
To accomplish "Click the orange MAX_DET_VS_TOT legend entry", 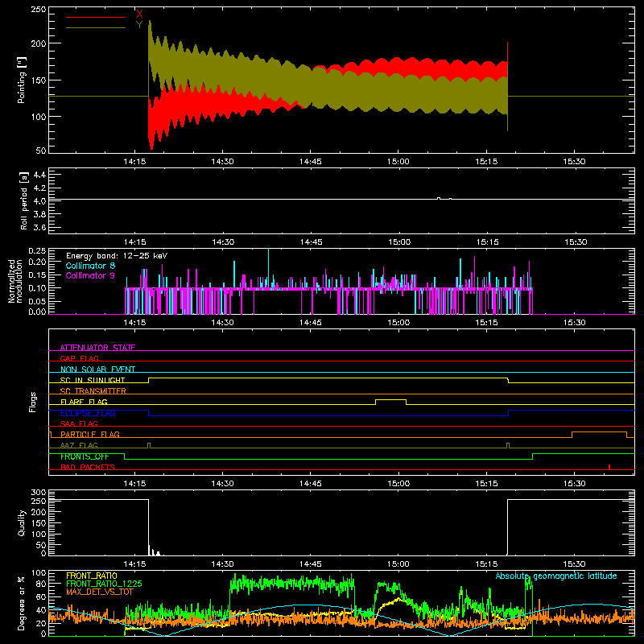I will tap(100, 592).
